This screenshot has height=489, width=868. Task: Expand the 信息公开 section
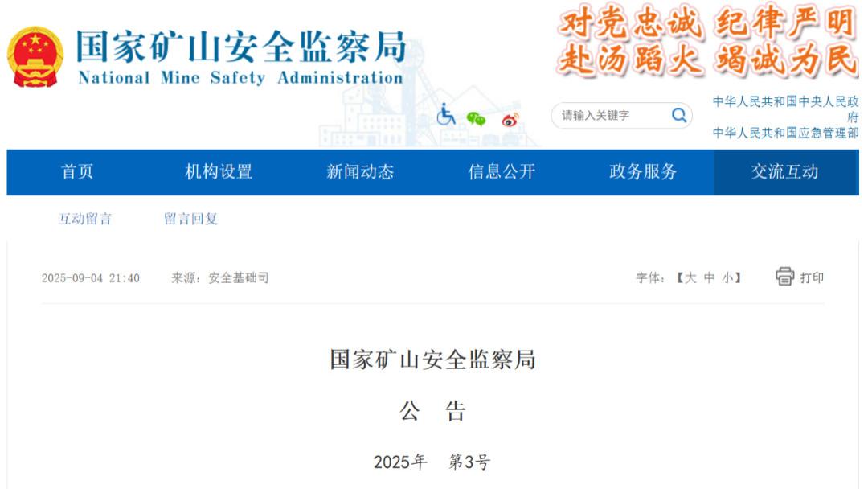point(502,172)
